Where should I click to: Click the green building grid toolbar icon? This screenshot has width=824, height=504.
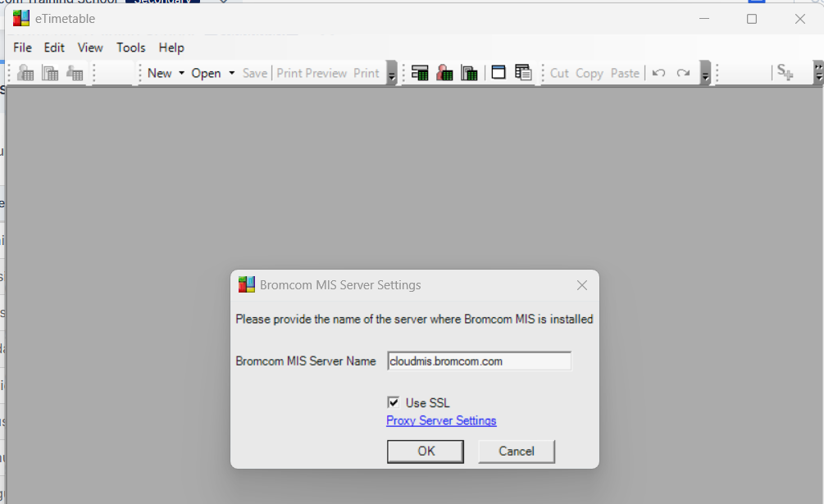(469, 73)
